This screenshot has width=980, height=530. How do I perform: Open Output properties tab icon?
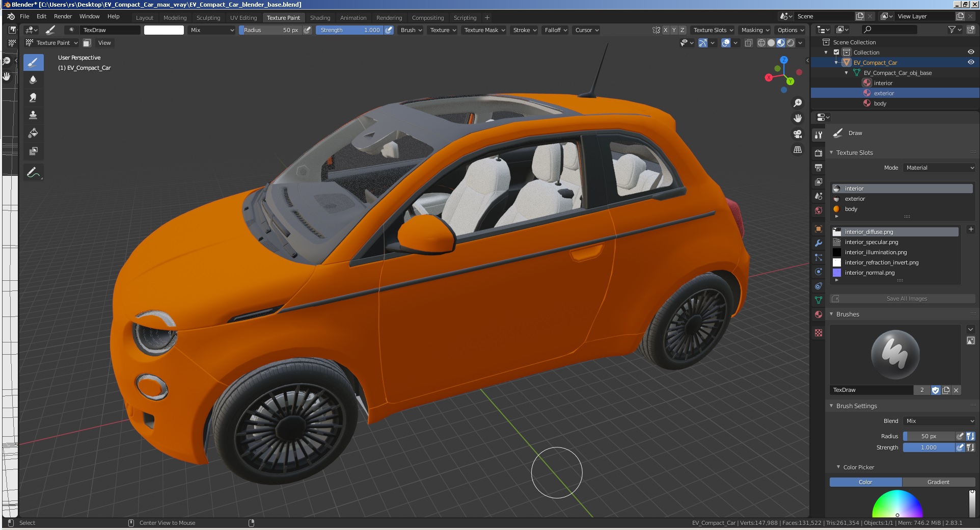(x=819, y=168)
